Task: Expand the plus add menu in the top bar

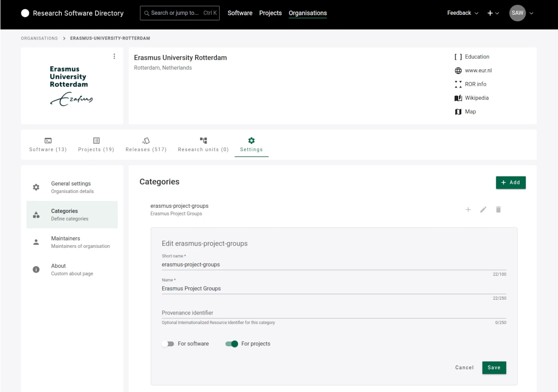Action: (x=493, y=13)
